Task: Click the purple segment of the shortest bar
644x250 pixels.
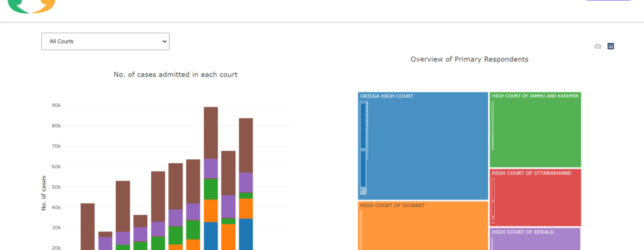Action: coord(105,243)
